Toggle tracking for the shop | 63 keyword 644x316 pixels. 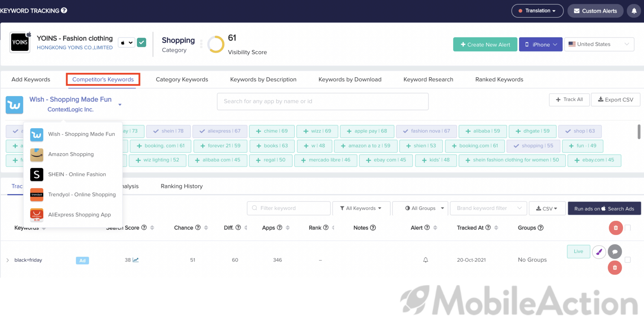point(580,131)
